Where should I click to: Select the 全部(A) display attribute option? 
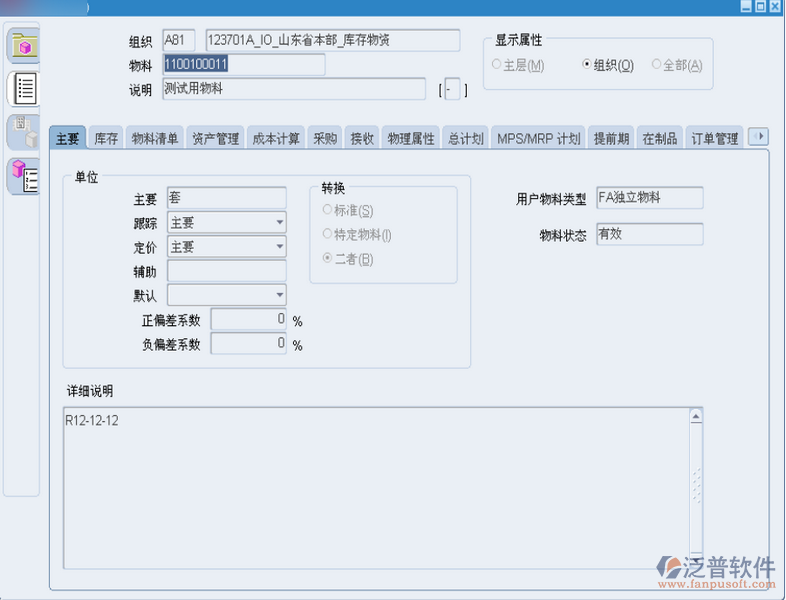656,65
